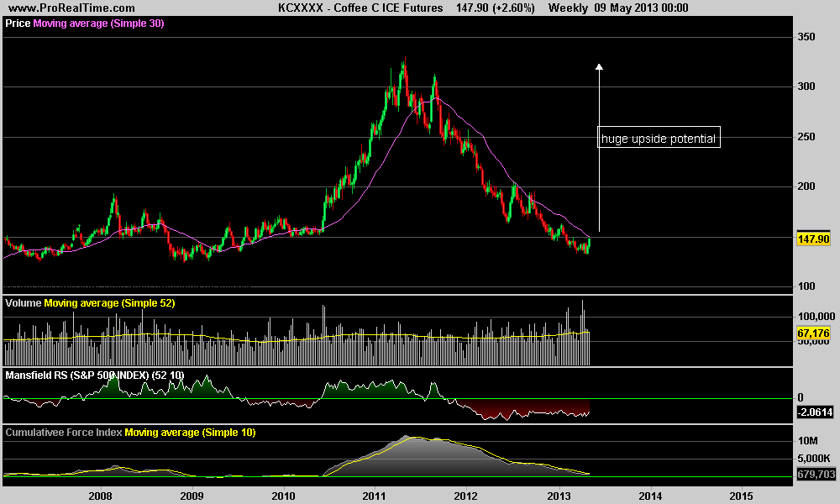840x504 pixels.
Task: Click the 2008 year marker on time axis
Action: 101,496
